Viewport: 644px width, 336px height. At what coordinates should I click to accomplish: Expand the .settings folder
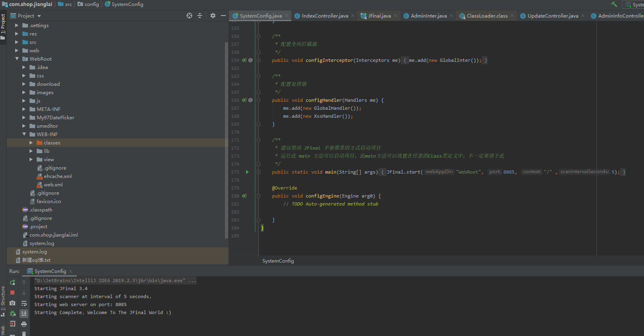click(17, 25)
